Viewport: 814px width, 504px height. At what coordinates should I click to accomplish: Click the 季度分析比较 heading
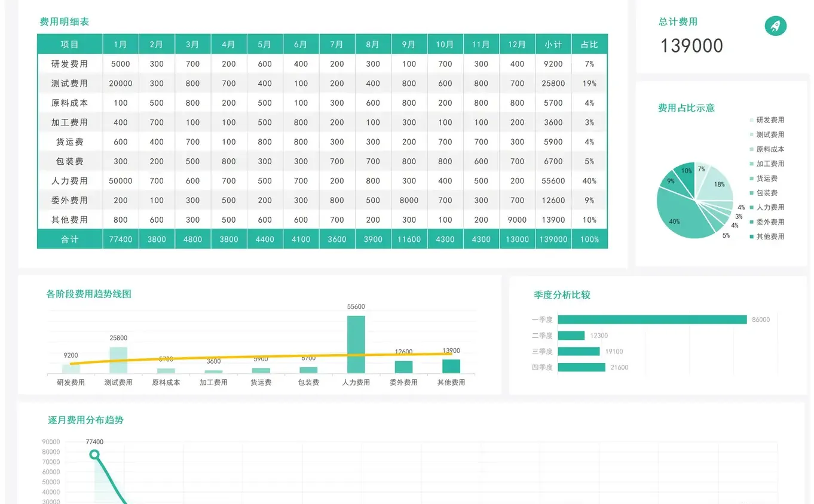coord(562,294)
